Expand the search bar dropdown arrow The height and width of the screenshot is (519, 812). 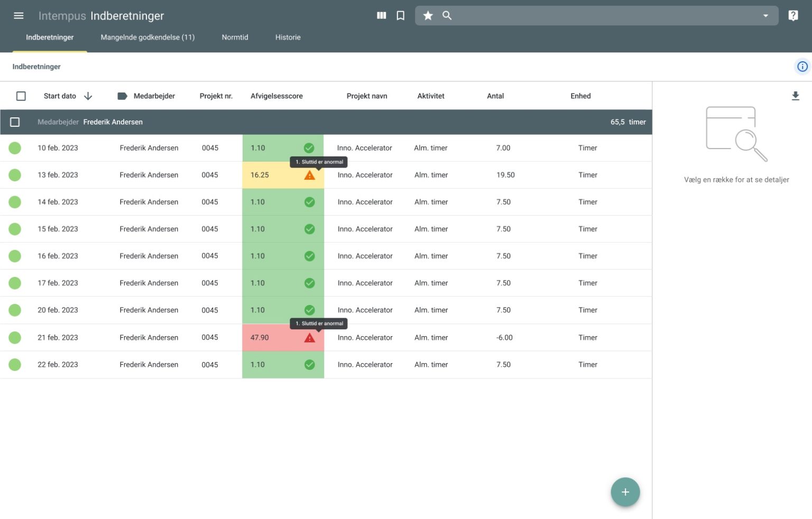[765, 16]
